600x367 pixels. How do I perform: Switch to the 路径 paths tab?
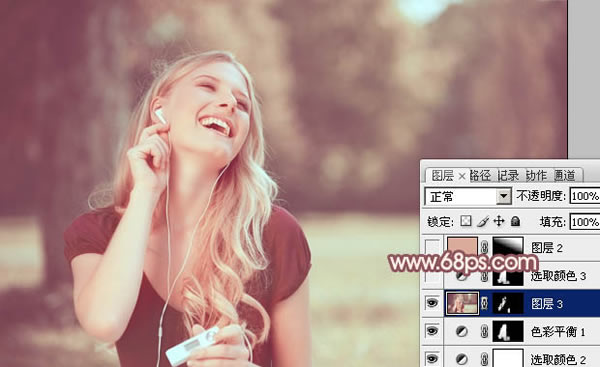480,176
